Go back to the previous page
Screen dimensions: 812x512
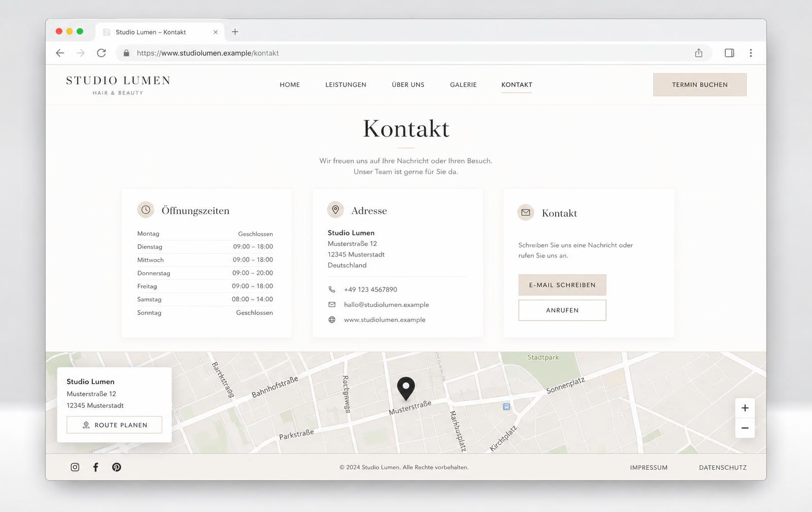tap(60, 53)
